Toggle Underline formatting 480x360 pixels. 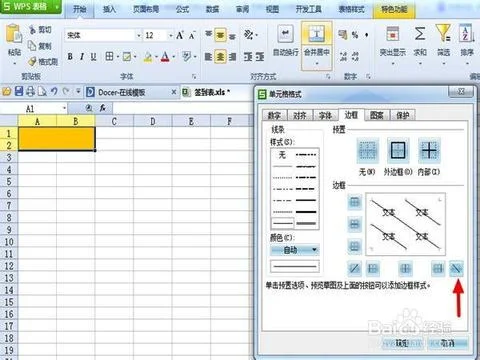94,57
